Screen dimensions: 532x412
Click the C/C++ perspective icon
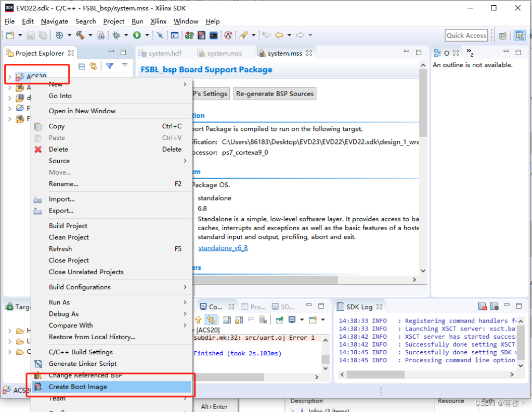click(520, 35)
